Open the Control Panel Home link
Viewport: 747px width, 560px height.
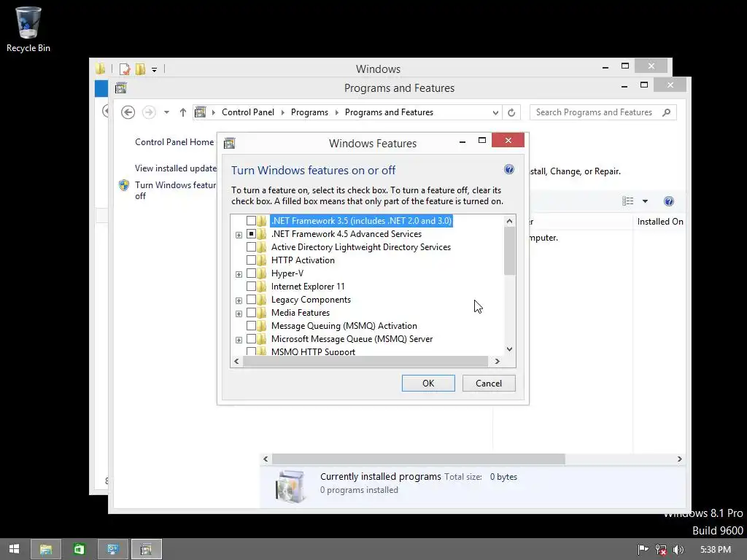tap(174, 142)
